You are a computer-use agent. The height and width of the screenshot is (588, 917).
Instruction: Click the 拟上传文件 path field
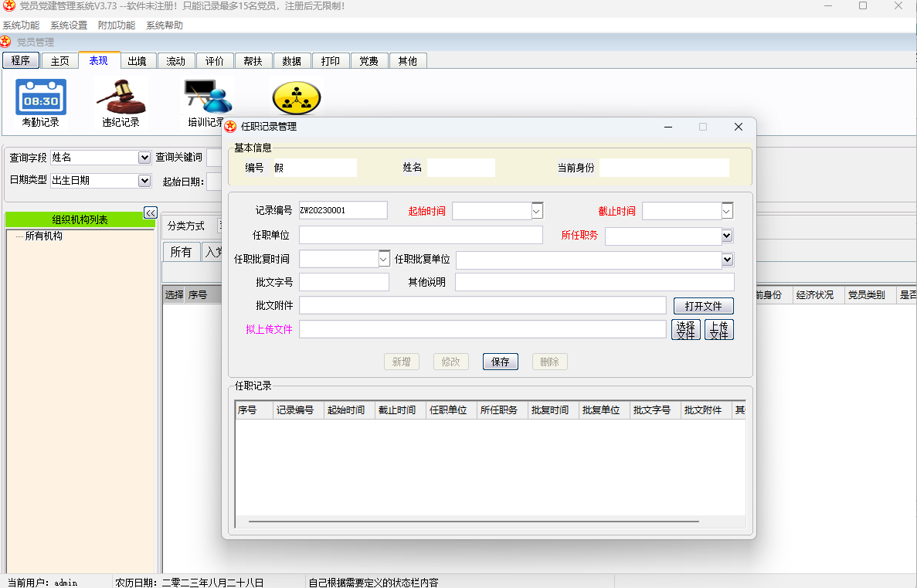coord(483,329)
